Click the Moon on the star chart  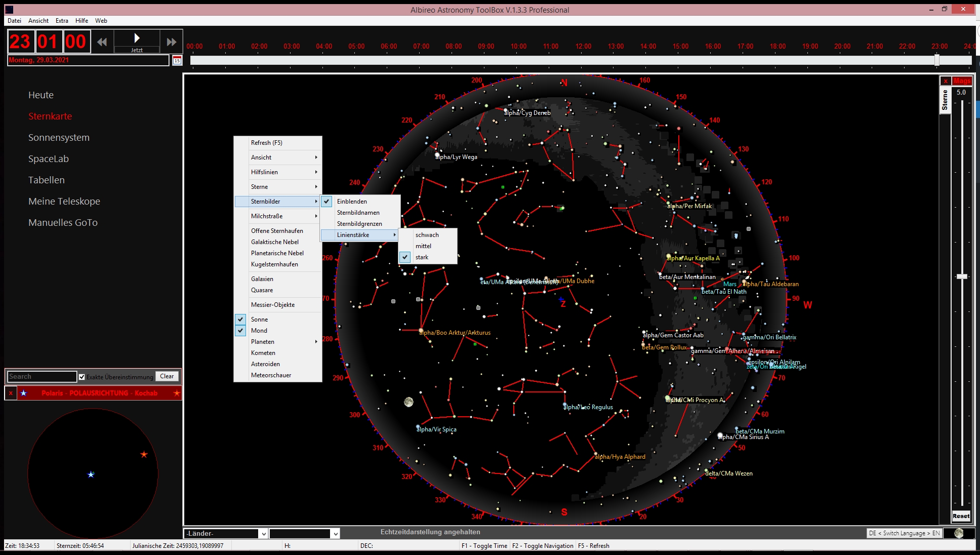click(x=409, y=402)
